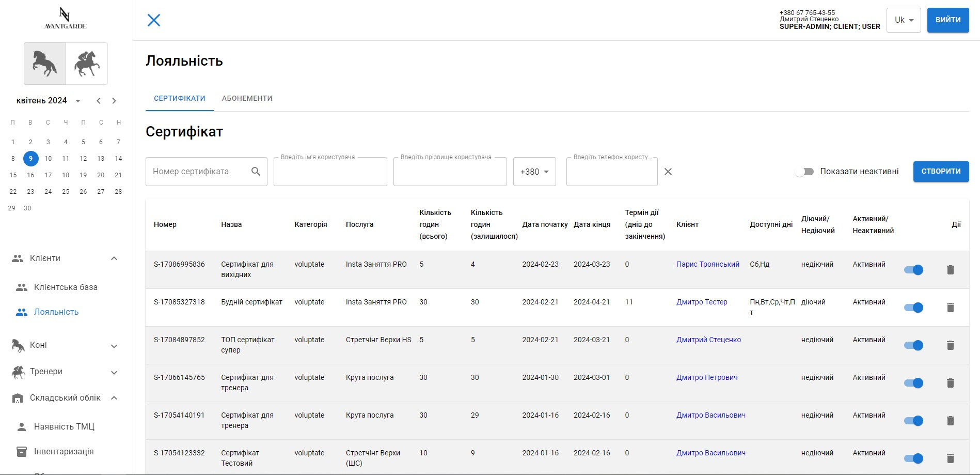Go to next month in calendar
Image resolution: width=980 pixels, height=475 pixels.
pos(114,101)
